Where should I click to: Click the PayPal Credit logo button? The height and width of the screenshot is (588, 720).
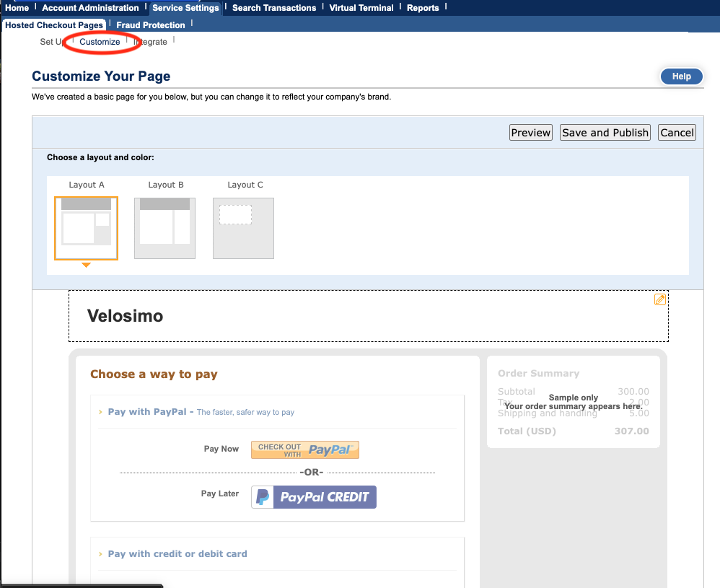[x=314, y=497]
